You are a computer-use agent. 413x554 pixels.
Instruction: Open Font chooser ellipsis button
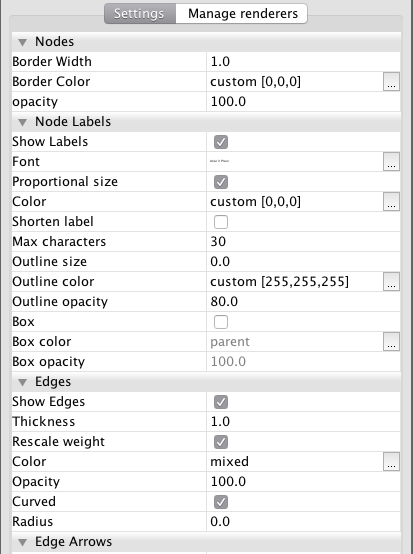[391, 161]
